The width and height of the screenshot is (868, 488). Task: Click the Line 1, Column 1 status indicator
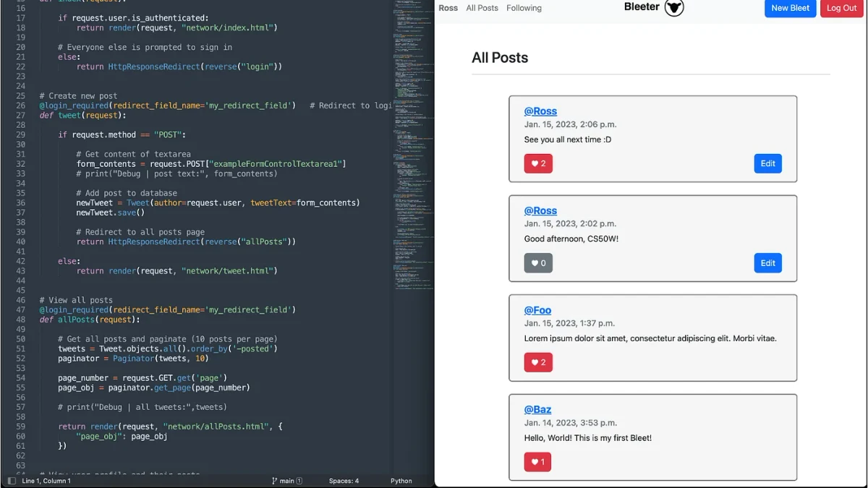pos(46,481)
